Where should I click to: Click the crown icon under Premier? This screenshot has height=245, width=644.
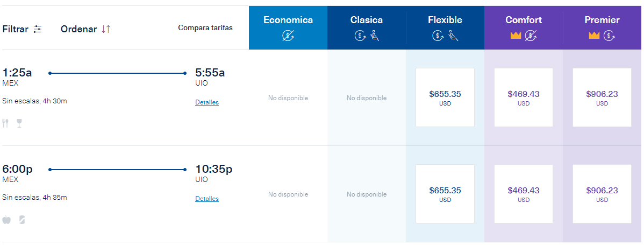pos(594,36)
